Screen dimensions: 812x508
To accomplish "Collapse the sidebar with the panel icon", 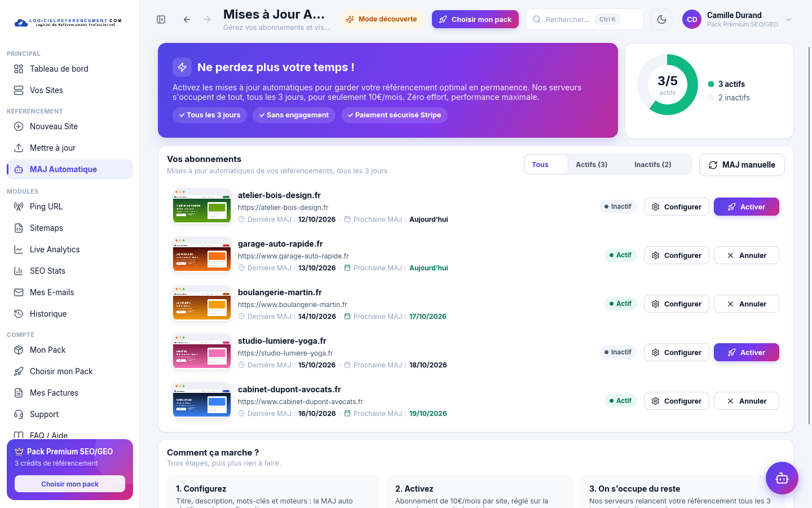I will 161,20.
